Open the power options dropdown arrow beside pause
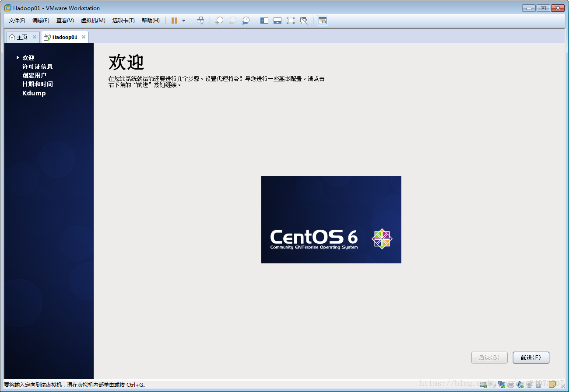The width and height of the screenshot is (569, 392). (183, 21)
